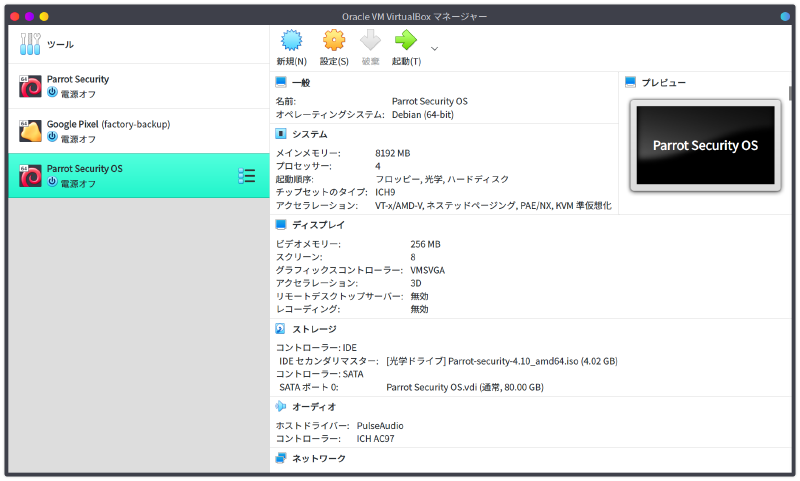Click the オーディオ audio speaker icon
The image size is (800, 481).
281,406
